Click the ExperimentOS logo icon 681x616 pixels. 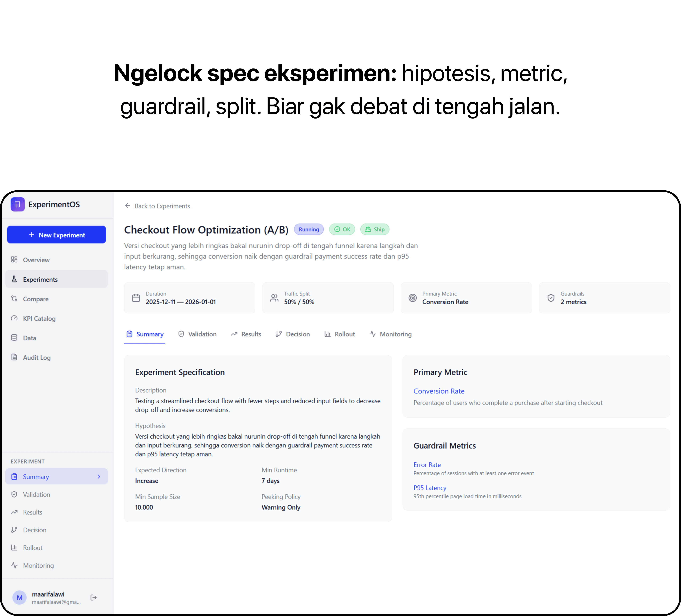click(18, 204)
